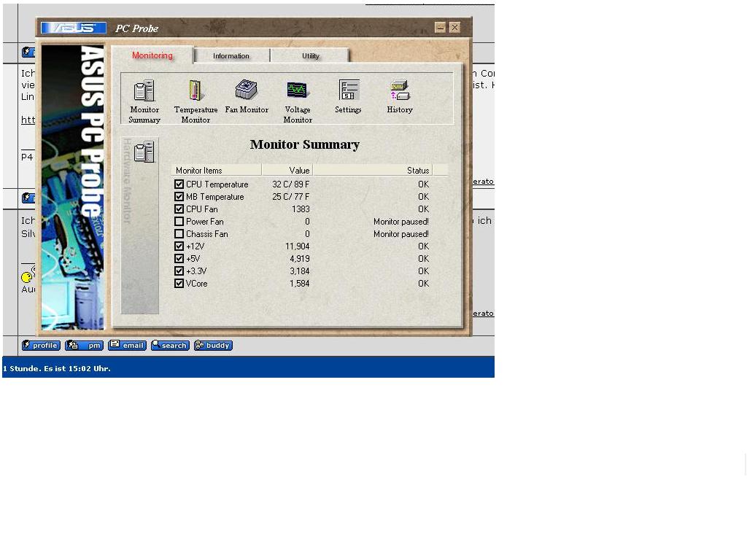Close the PC Probe window
This screenshot has width=747, height=560.
tap(455, 28)
